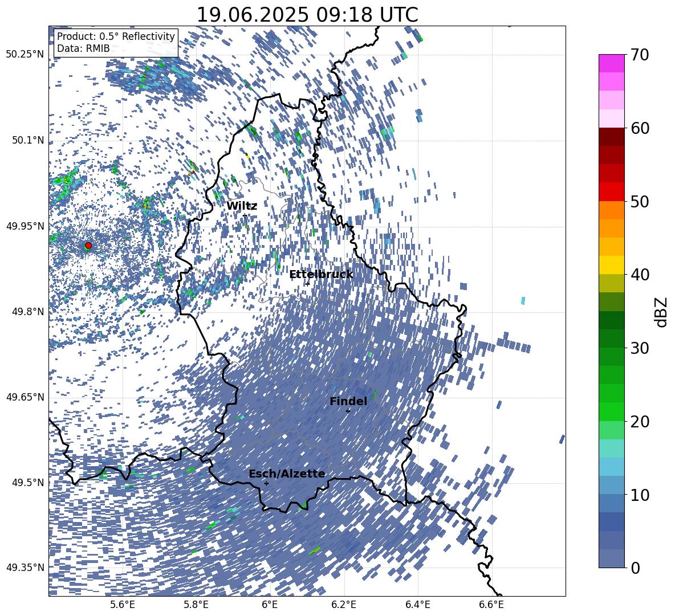This screenshot has height=616, width=675.
Task: Click the Findel cross marker
Action: click(x=348, y=411)
